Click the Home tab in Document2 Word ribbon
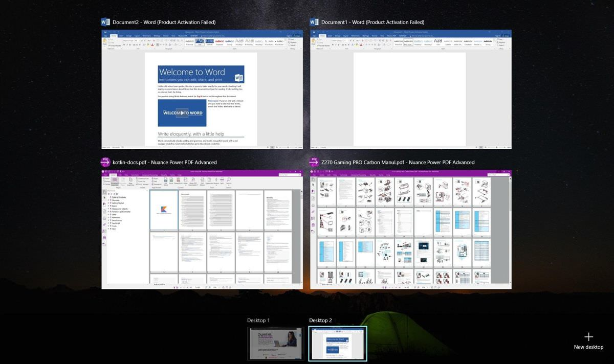This screenshot has height=364, width=614. (x=115, y=36)
